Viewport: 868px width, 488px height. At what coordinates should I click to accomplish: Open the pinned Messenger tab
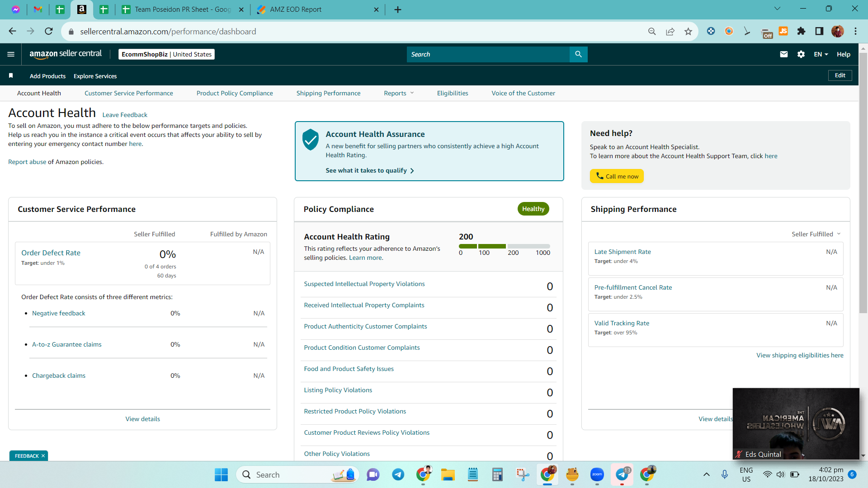coord(16,9)
